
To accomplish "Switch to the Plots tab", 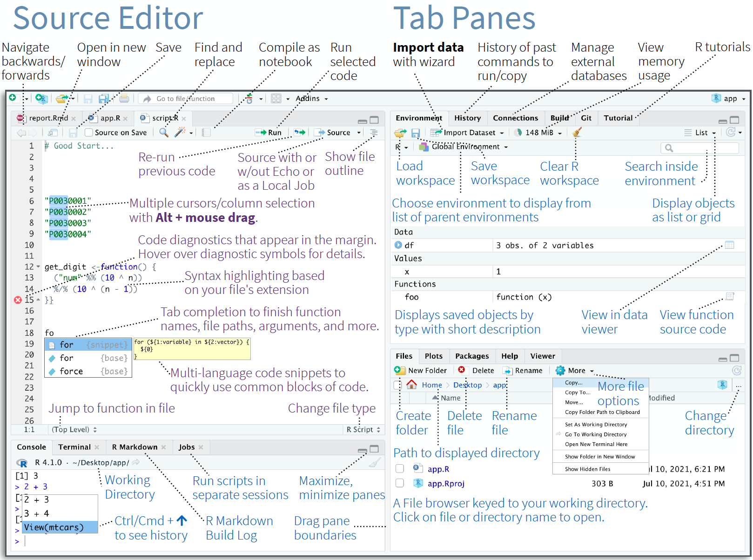I will 434,356.
